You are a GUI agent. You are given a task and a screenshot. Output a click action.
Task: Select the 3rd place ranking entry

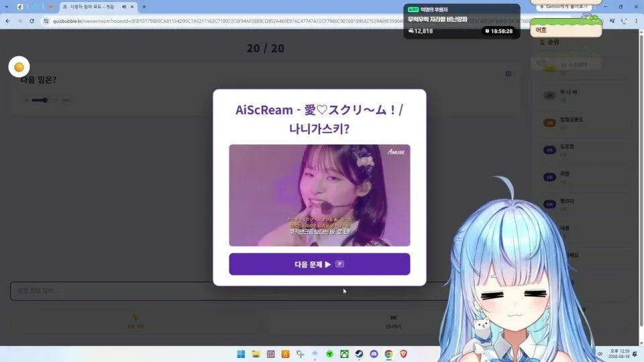582,122
